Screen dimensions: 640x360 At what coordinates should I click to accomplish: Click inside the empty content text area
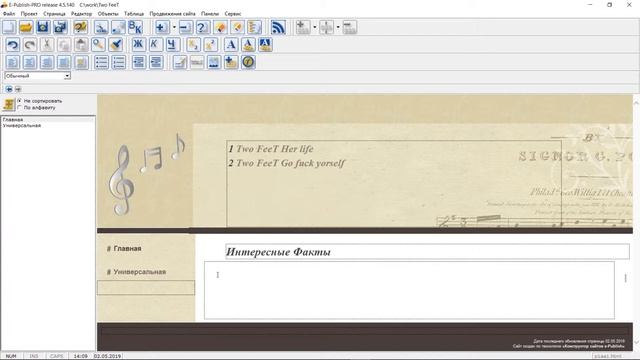(409, 290)
